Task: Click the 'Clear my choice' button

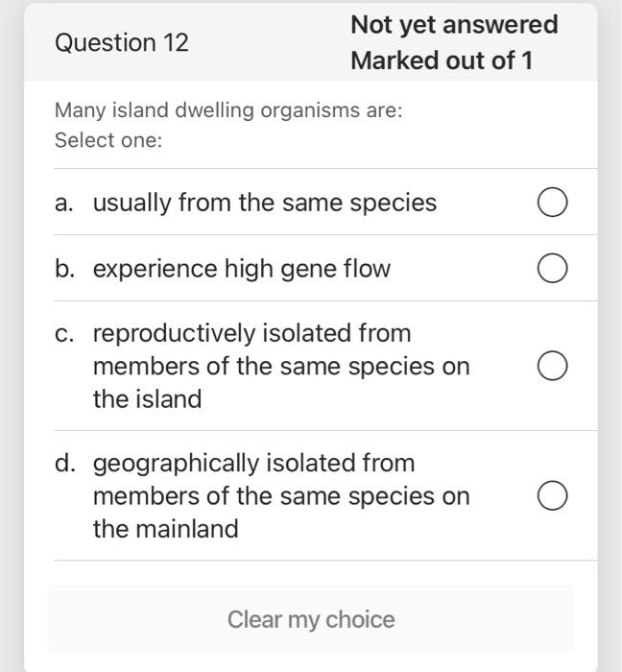Action: (x=311, y=620)
